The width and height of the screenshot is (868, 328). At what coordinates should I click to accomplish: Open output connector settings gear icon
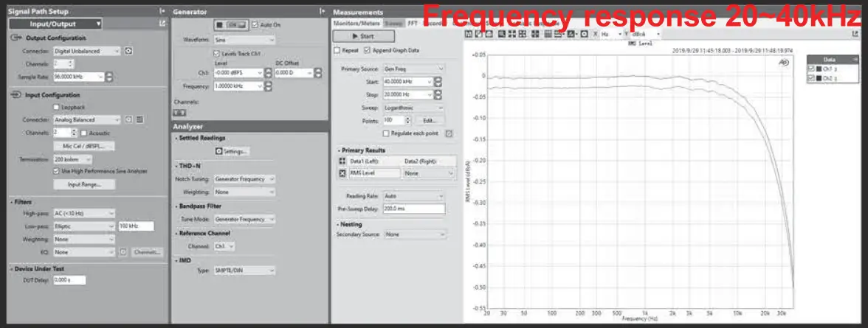[128, 51]
